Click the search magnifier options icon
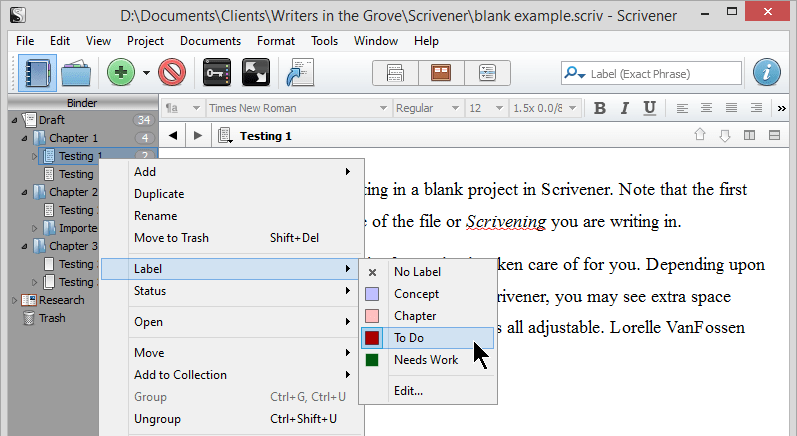Screen dimensions: 797x436 click(x=575, y=74)
